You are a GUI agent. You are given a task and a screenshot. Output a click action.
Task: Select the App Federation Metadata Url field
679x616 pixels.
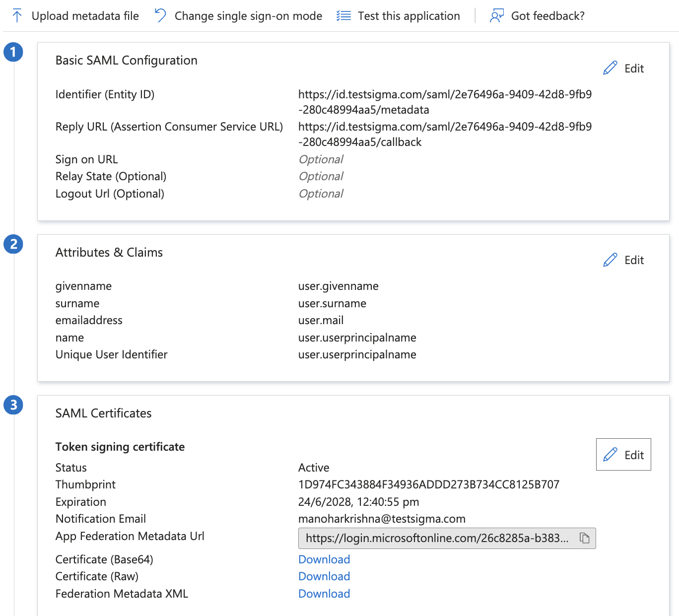[x=437, y=538]
